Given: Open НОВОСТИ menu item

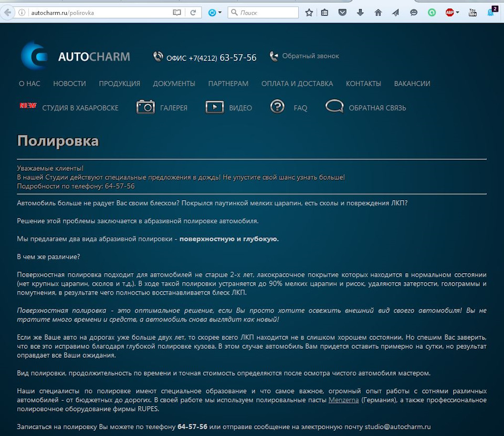Looking at the screenshot, I should click(69, 84).
